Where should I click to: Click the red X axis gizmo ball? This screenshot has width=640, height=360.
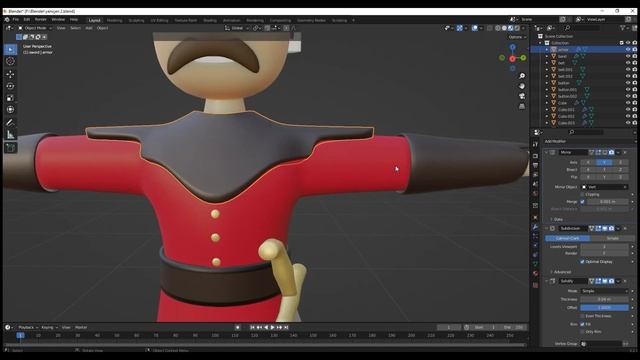tap(512, 59)
